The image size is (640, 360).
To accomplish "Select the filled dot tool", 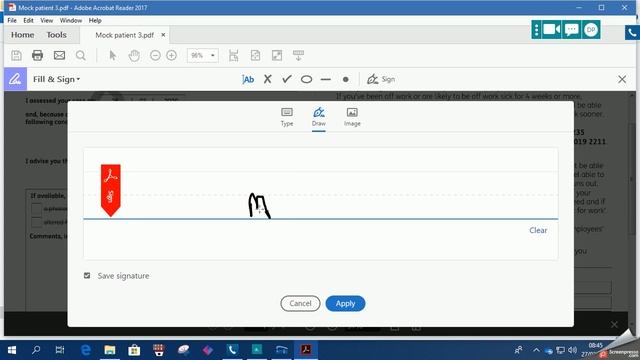I will [x=346, y=80].
